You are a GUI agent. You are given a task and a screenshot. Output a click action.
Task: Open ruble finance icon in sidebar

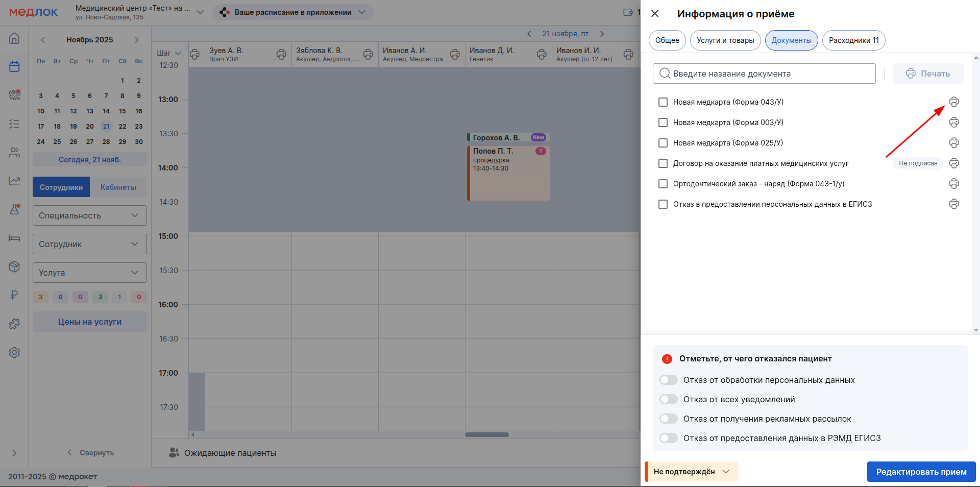pyautogui.click(x=14, y=295)
